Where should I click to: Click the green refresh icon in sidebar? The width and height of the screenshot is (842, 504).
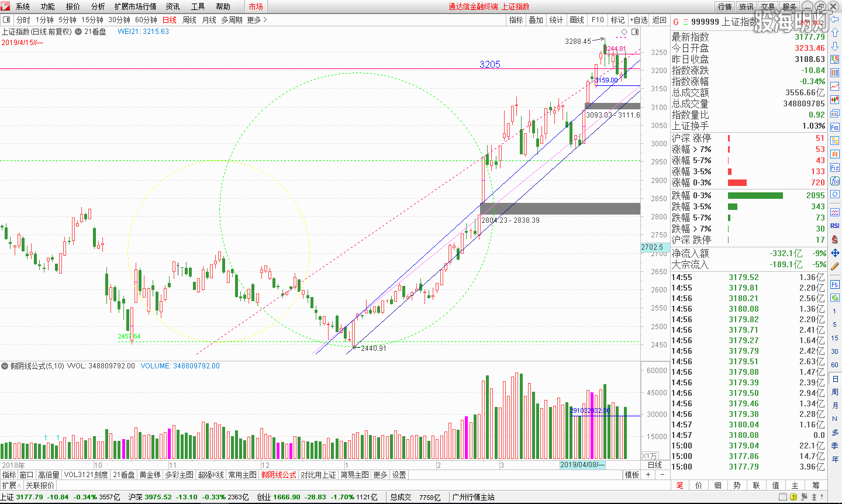click(835, 298)
